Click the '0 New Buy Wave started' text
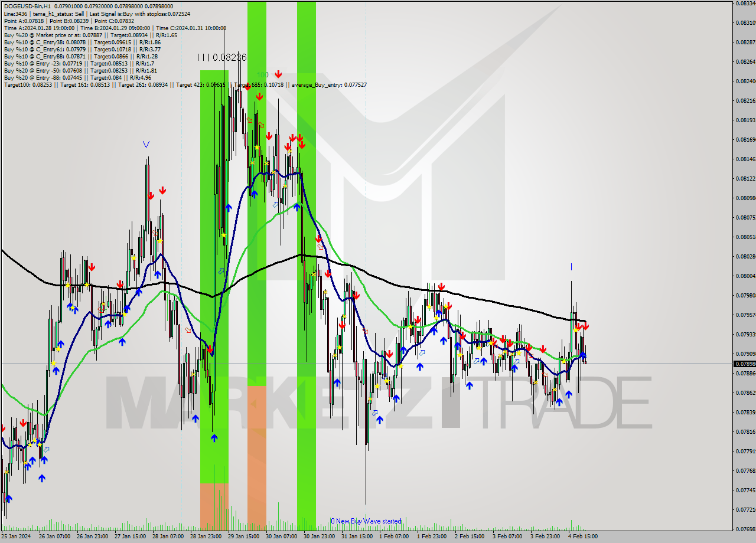The width and height of the screenshot is (756, 543). tap(366, 521)
